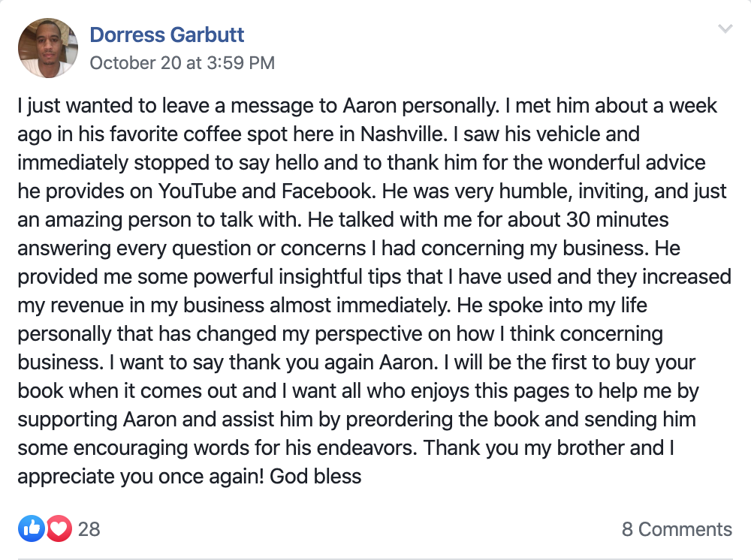This screenshot has width=751, height=560.
Task: Click the word humble in the post
Action: 523,191
